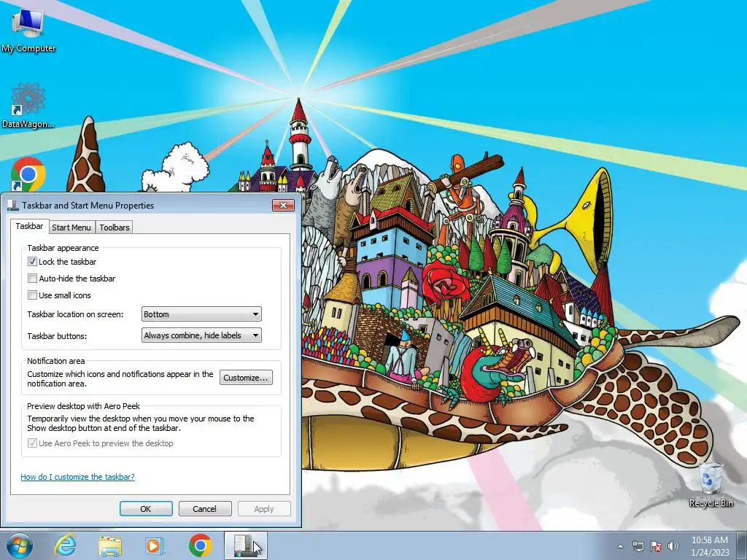Open Windows Media Player taskbar icon
This screenshot has height=560, width=747.
coord(155,546)
